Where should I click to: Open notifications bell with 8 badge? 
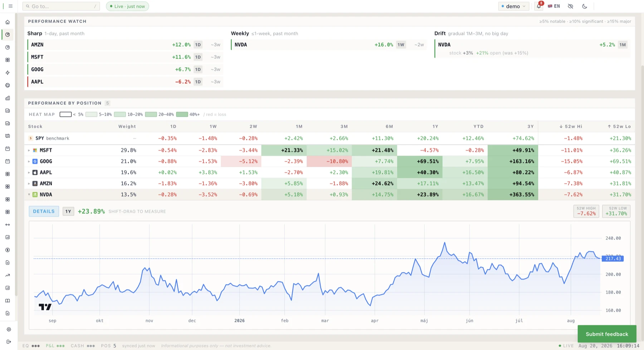point(539,6)
